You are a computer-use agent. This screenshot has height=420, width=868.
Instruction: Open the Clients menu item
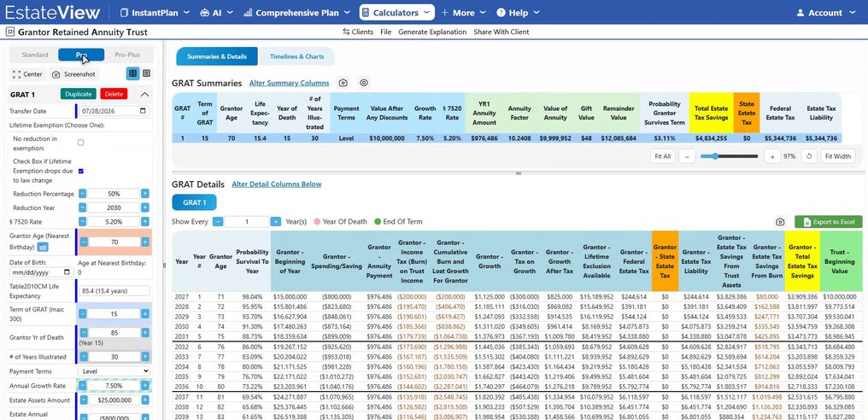coord(358,32)
